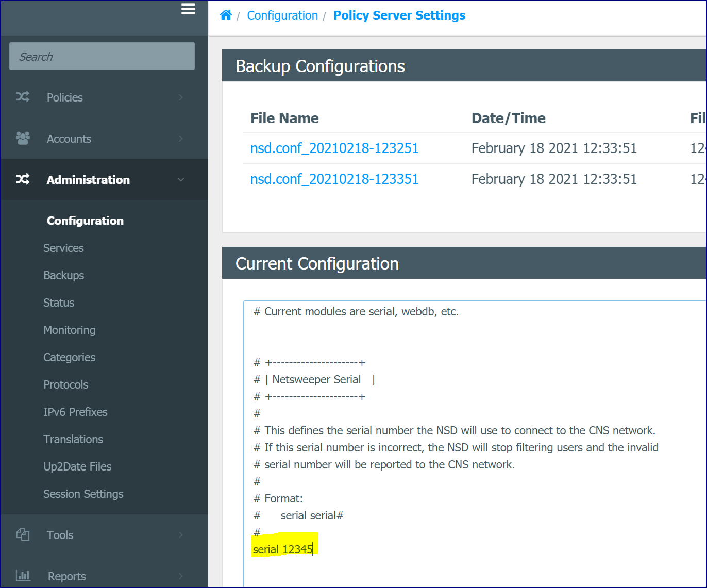Click the '| Netsweeper Serial |' comment line
Image resolution: width=707 pixels, height=588 pixels.
point(314,379)
